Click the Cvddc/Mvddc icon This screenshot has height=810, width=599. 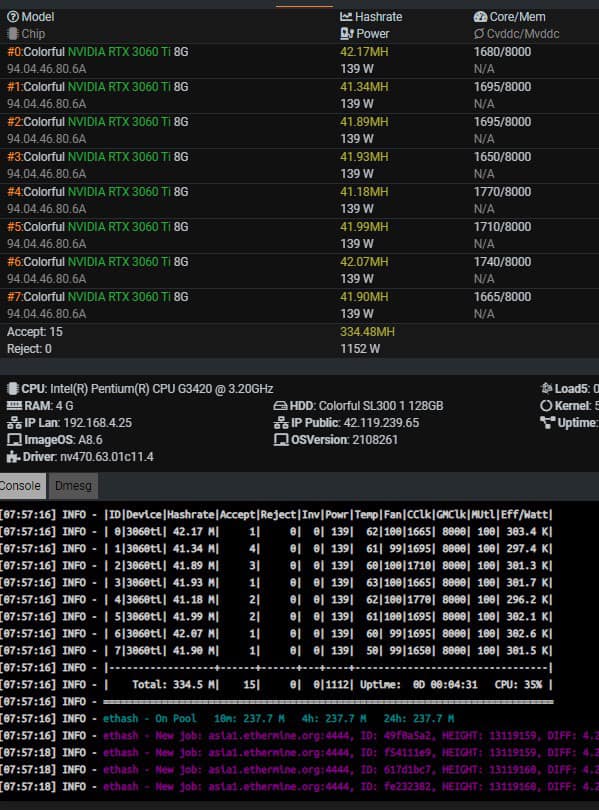[479, 34]
